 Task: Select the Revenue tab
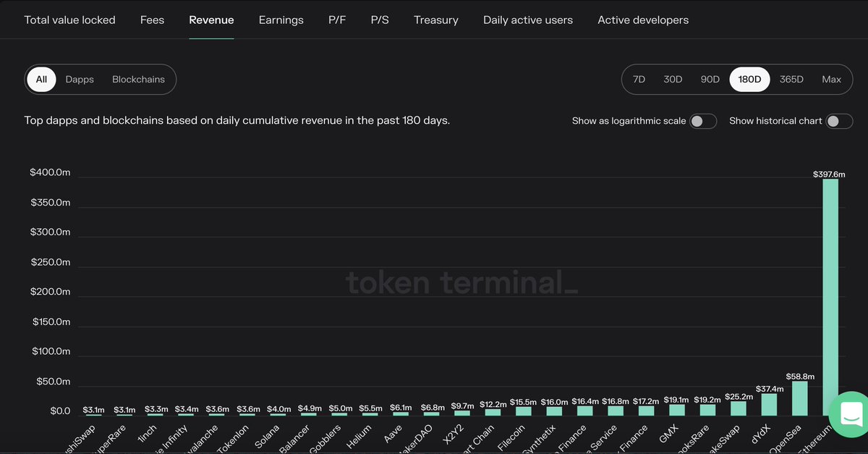211,20
